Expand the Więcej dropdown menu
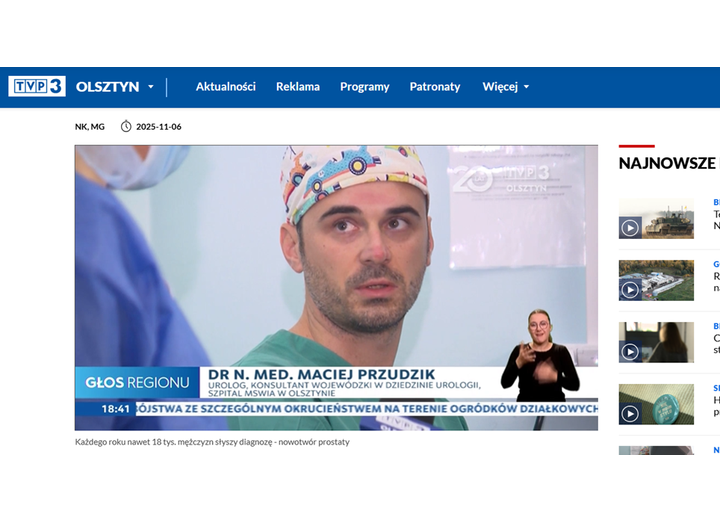Image resolution: width=720 pixels, height=522 pixels. [505, 87]
